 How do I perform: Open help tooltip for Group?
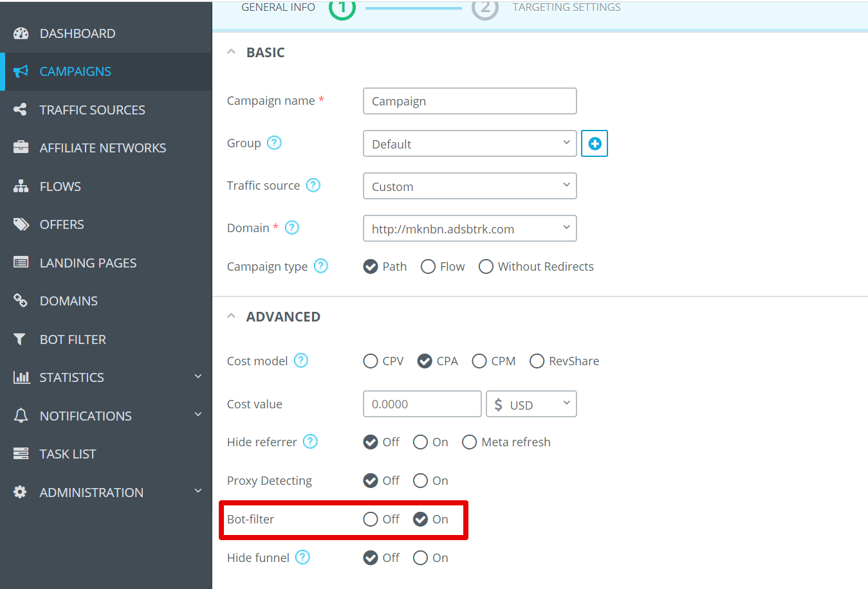pos(274,143)
